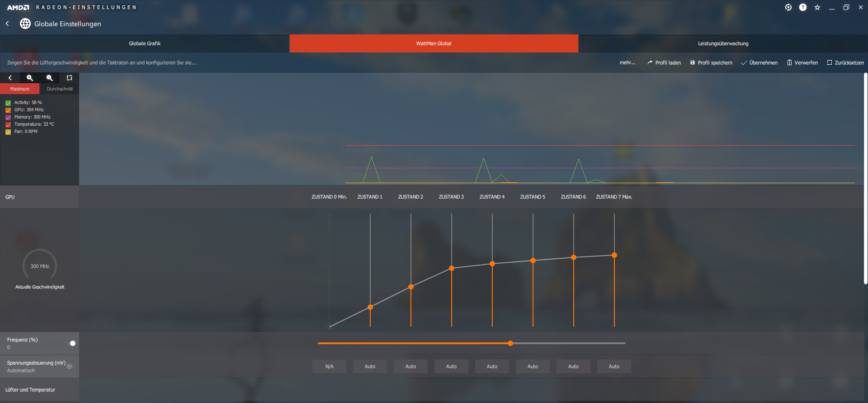The image size is (868, 403).
Task: Apply changes with Übernehmen
Action: point(759,63)
